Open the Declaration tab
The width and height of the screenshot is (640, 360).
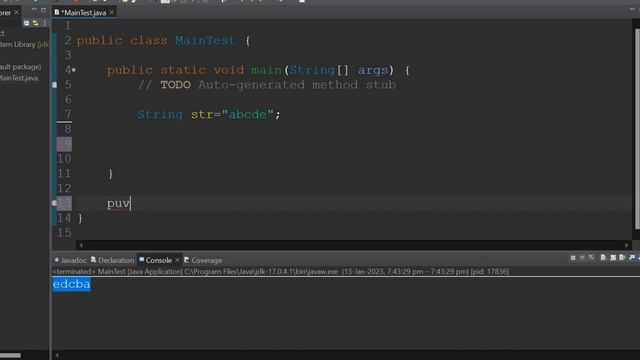point(113,260)
